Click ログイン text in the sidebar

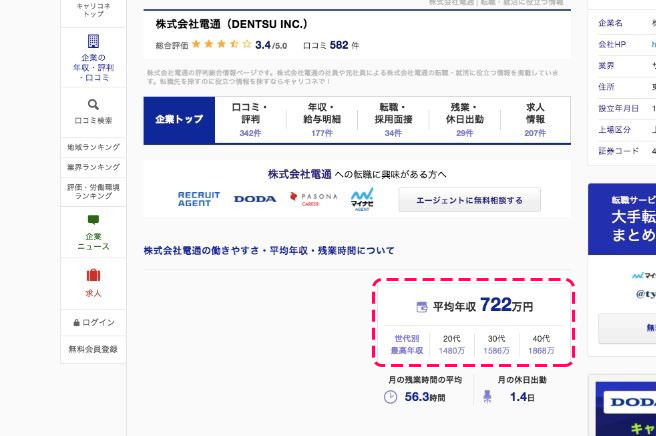(x=98, y=323)
